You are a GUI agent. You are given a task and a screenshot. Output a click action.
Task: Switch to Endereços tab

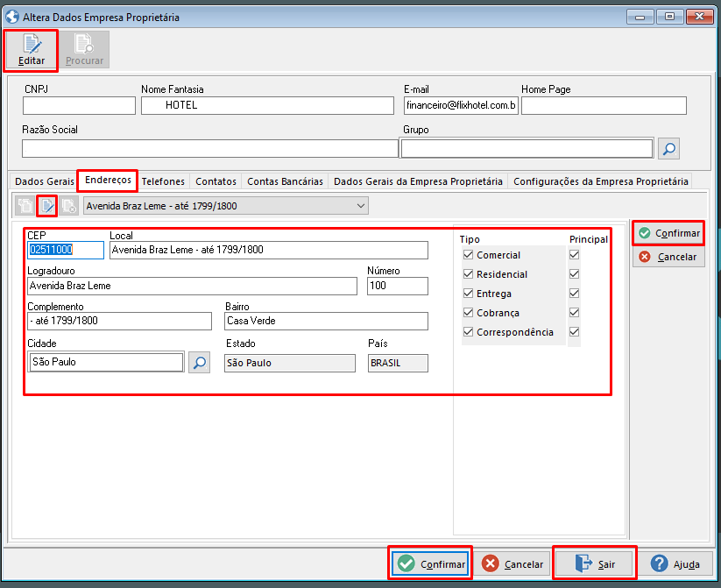click(x=108, y=180)
